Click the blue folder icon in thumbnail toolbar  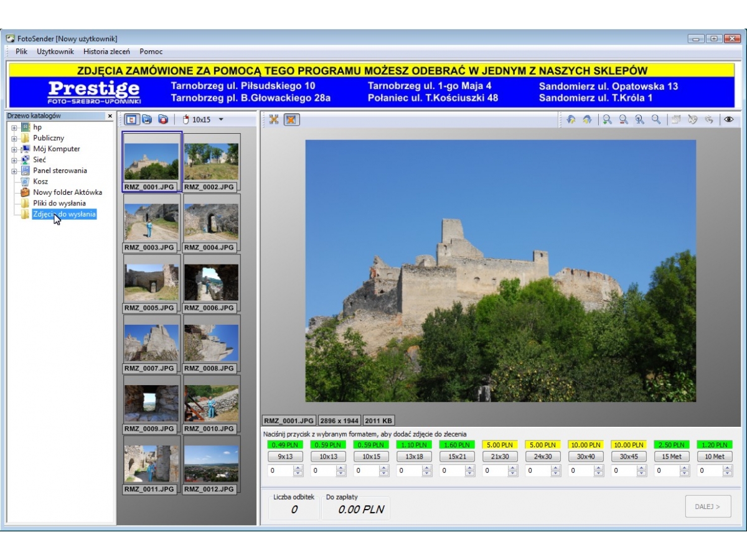(x=147, y=119)
